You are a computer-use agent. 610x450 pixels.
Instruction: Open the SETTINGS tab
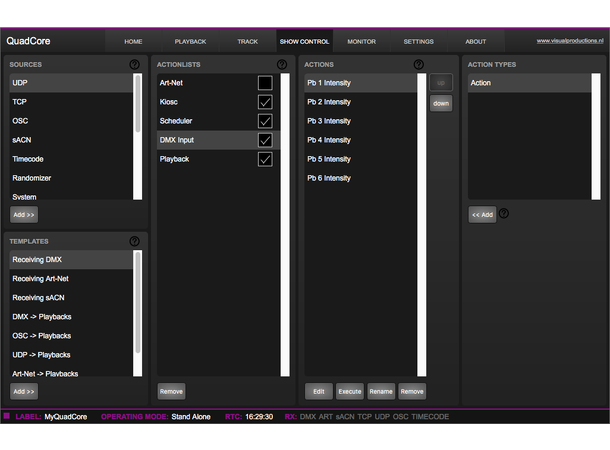418,42
